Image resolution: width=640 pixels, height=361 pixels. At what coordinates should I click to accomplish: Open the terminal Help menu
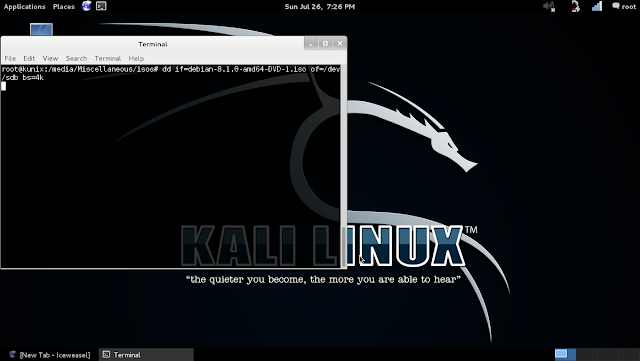point(136,58)
